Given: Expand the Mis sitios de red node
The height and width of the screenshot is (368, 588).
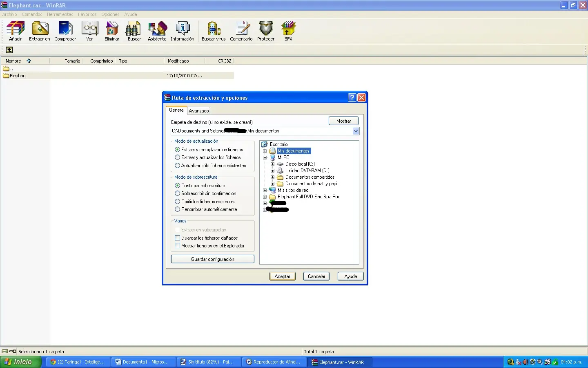Looking at the screenshot, I should coord(265,190).
